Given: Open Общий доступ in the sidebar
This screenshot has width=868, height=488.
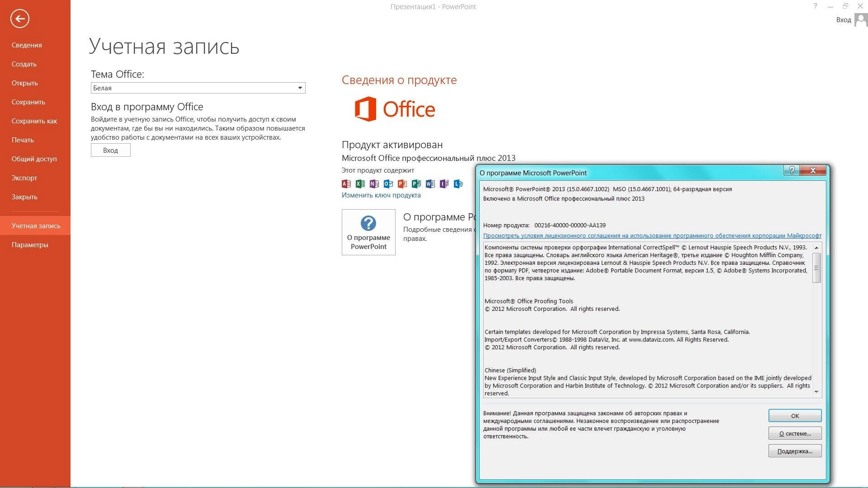Looking at the screenshot, I should click(x=34, y=159).
